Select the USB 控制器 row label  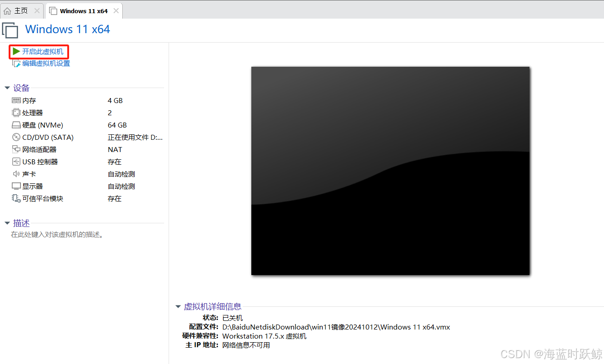(40, 162)
